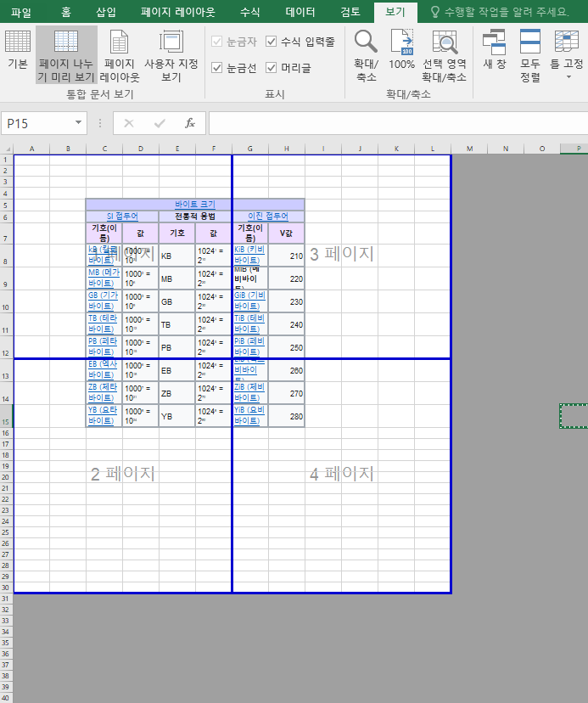Click the Insert Function fx button
This screenshot has height=703, width=588.
click(x=190, y=123)
